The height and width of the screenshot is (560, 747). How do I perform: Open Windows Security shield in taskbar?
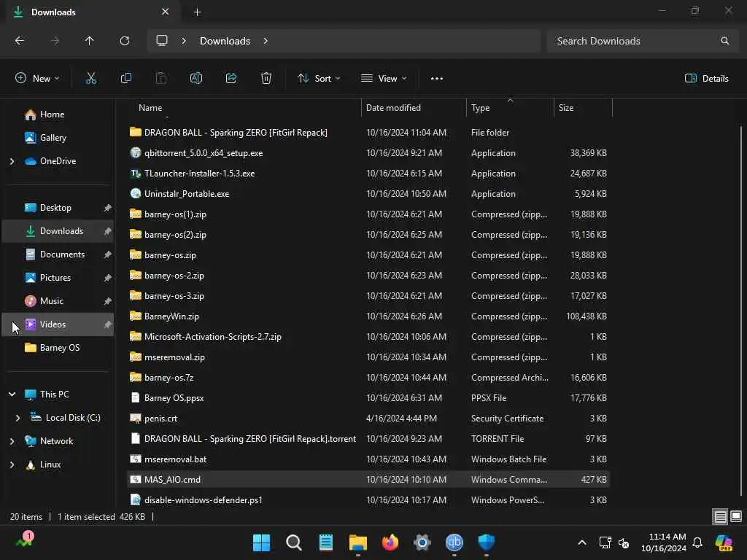click(487, 542)
